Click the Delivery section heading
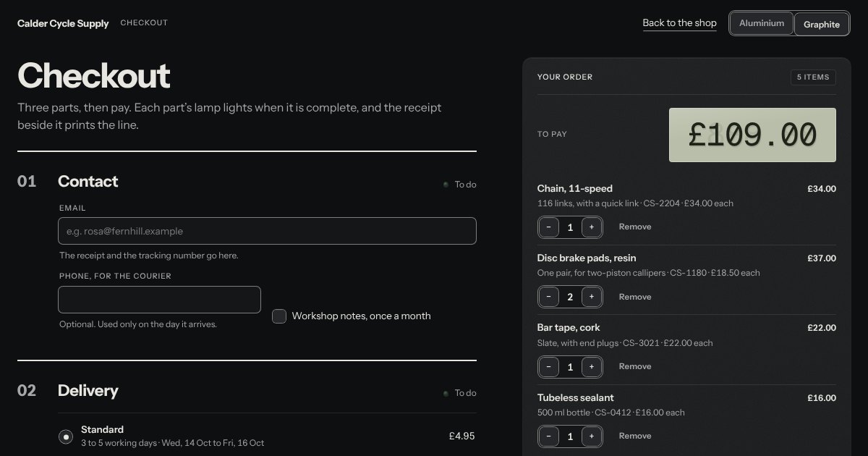This screenshot has width=868, height=456. 88,391
